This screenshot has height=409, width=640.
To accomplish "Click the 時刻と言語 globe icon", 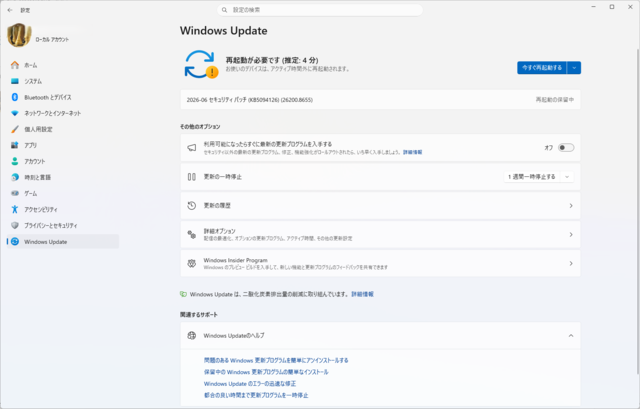I will [15, 177].
